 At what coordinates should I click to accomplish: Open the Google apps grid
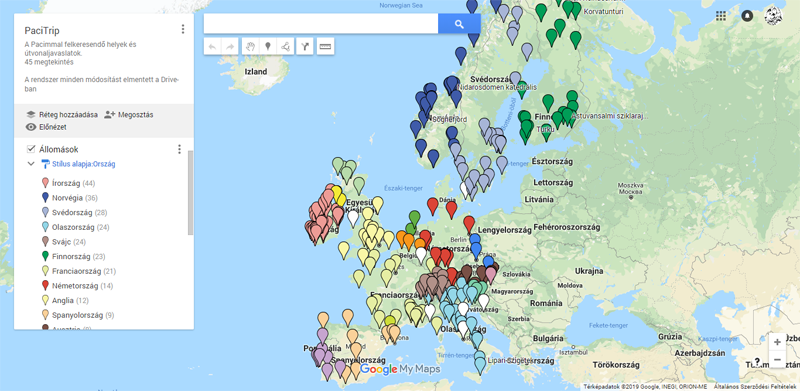pyautogui.click(x=720, y=16)
